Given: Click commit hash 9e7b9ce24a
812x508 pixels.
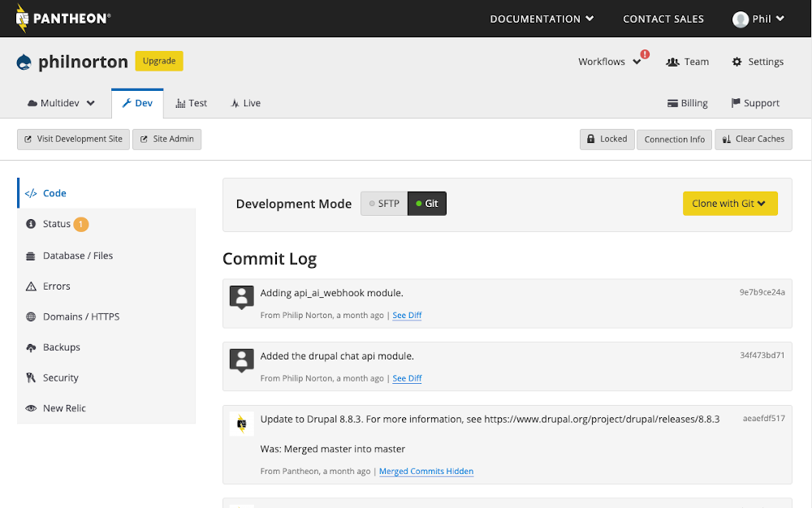Looking at the screenshot, I should coord(762,292).
